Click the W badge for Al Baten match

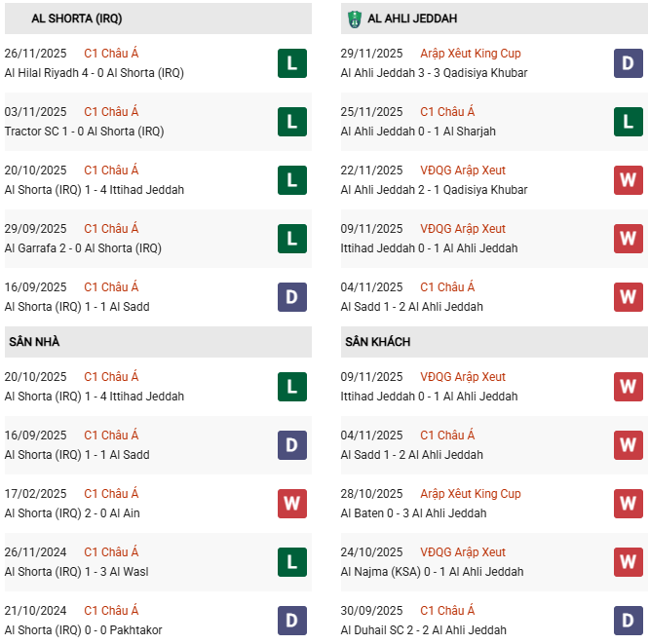coord(628,504)
